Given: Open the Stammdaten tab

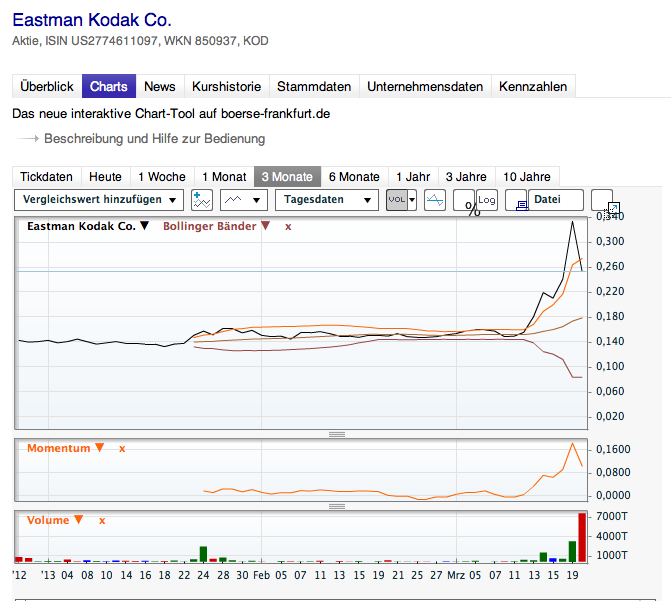Looking at the screenshot, I should pos(314,86).
